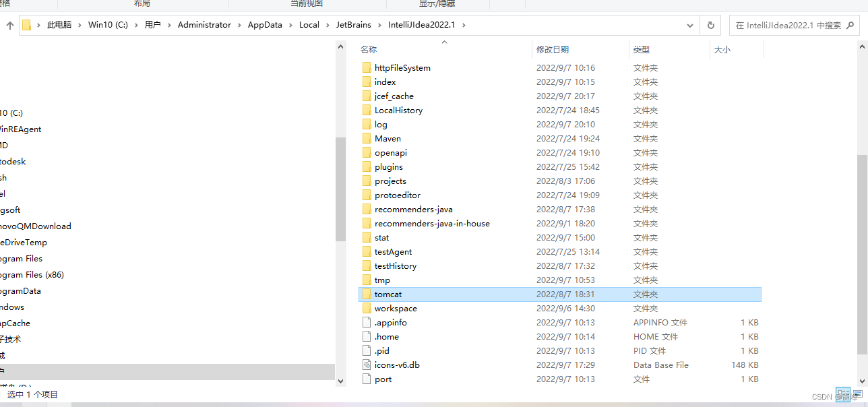
Task: Select eDriveTemp in navigation pane
Action: point(24,242)
